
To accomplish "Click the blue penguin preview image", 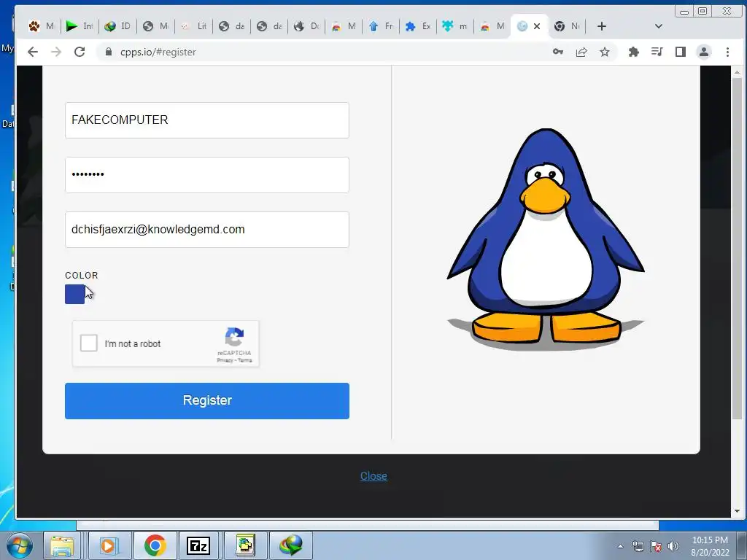I will tap(546, 239).
